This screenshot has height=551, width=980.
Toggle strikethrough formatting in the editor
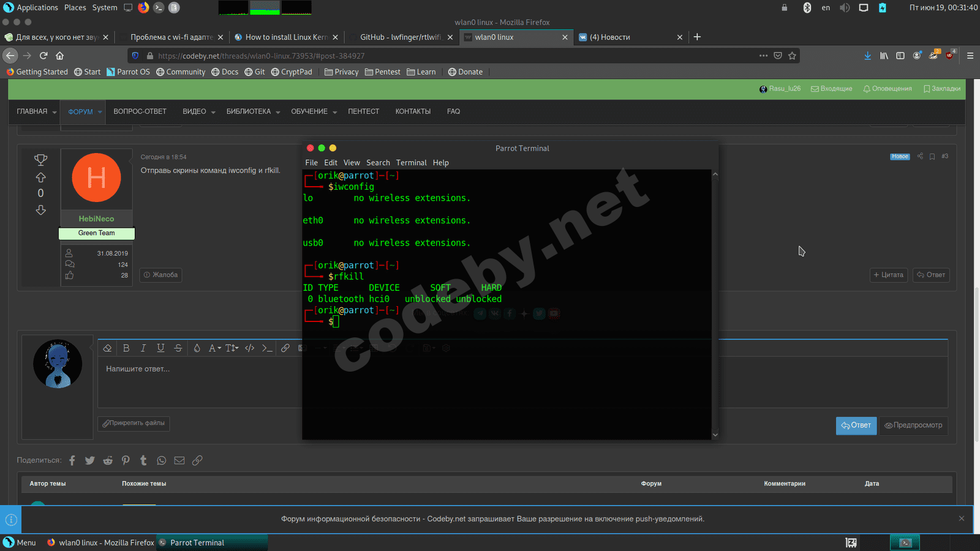click(178, 348)
